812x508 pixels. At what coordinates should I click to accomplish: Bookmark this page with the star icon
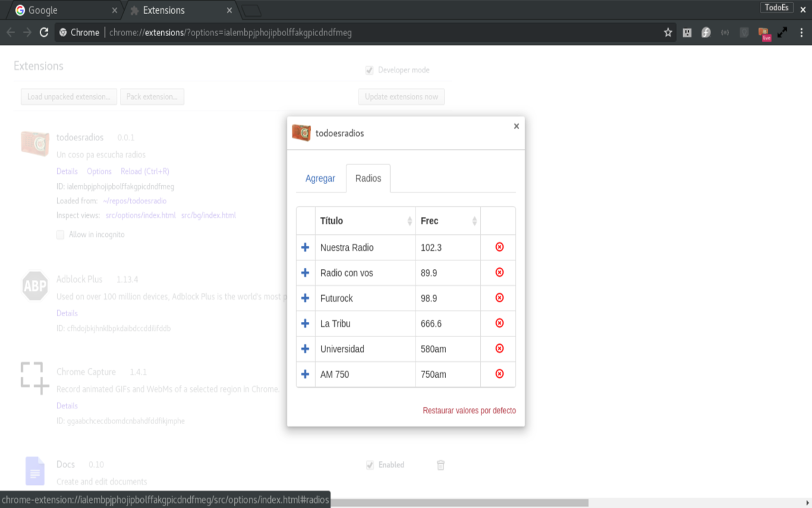pyautogui.click(x=668, y=32)
